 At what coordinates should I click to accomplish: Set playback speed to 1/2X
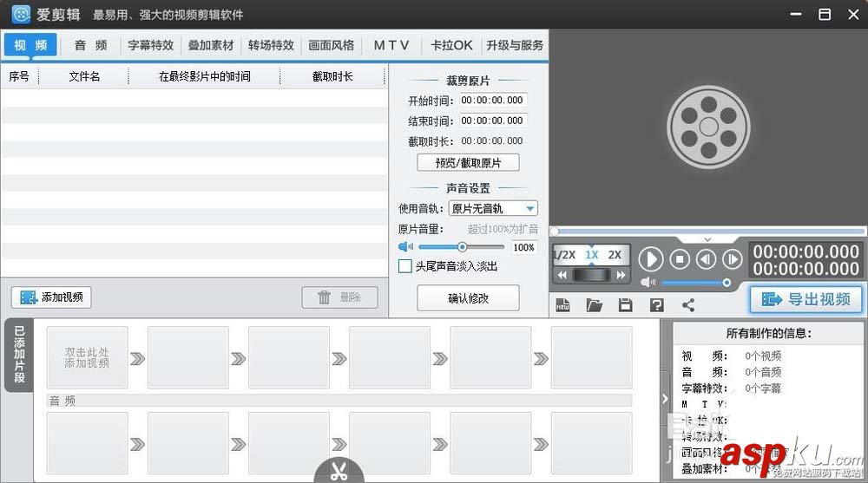pos(565,255)
